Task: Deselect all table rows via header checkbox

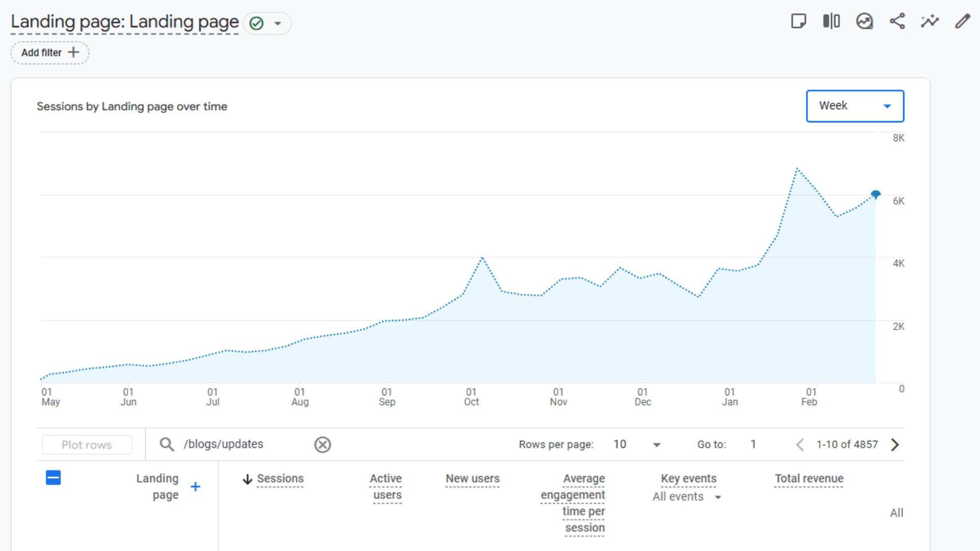Action: 53,478
